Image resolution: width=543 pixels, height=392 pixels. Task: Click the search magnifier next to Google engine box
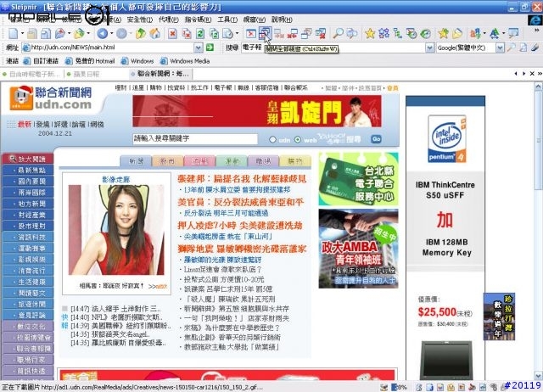click(x=511, y=48)
